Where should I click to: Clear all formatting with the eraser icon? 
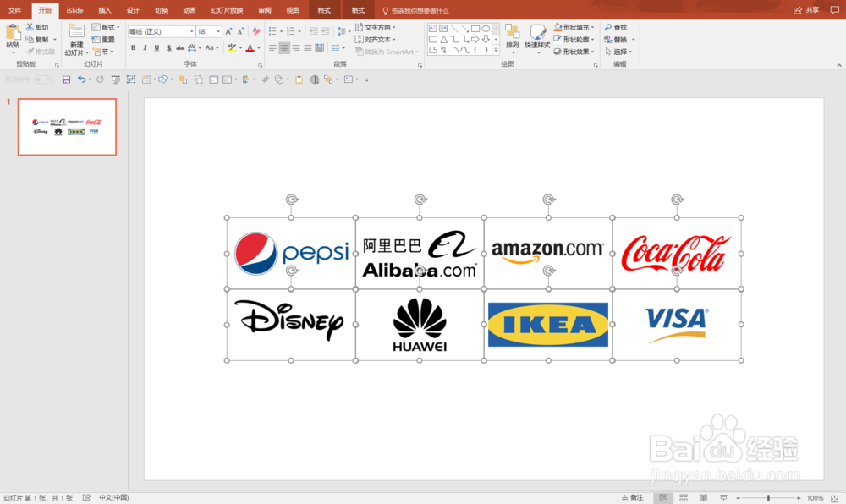tap(257, 31)
